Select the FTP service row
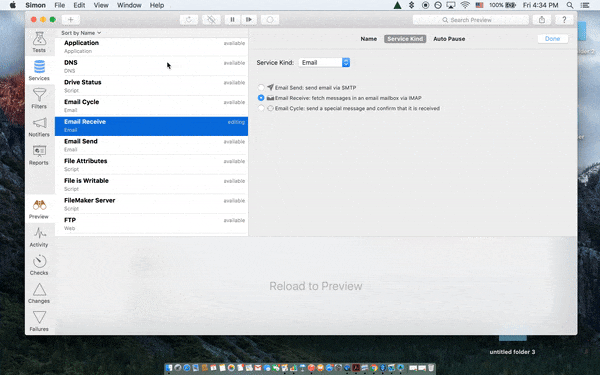Viewport: 600px width, 375px height. [152, 224]
